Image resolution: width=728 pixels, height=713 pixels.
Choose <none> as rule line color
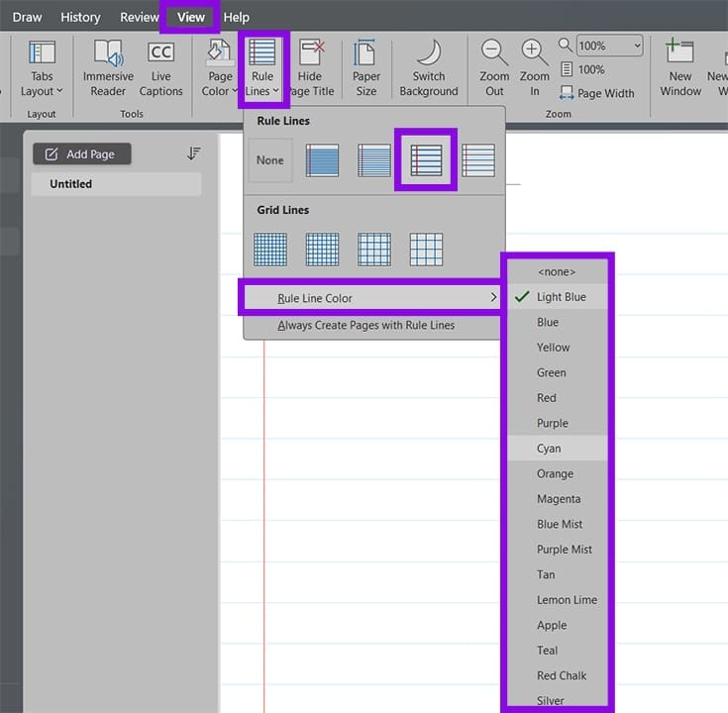[x=557, y=271]
